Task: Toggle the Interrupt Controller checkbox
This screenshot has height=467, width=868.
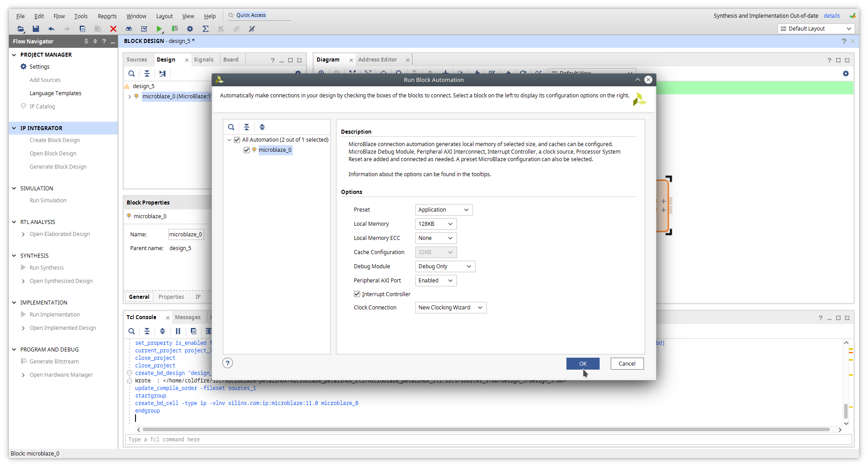Action: pos(357,294)
